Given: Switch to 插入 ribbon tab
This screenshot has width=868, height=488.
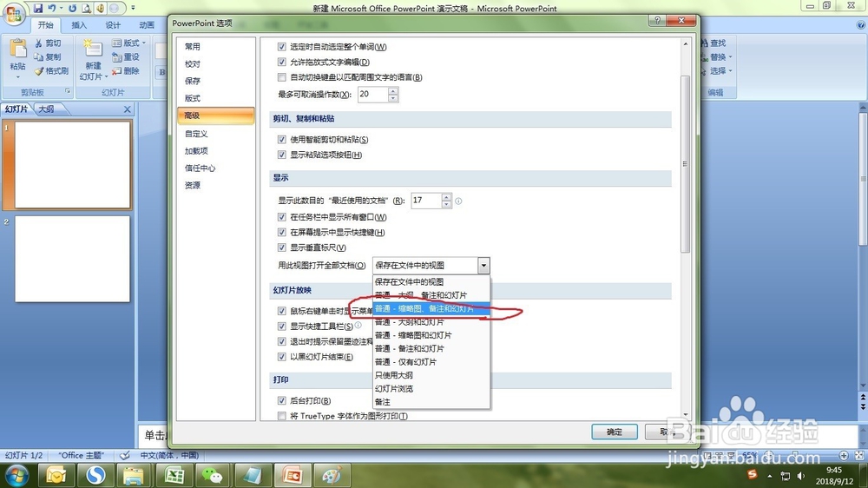Looking at the screenshot, I should [79, 25].
